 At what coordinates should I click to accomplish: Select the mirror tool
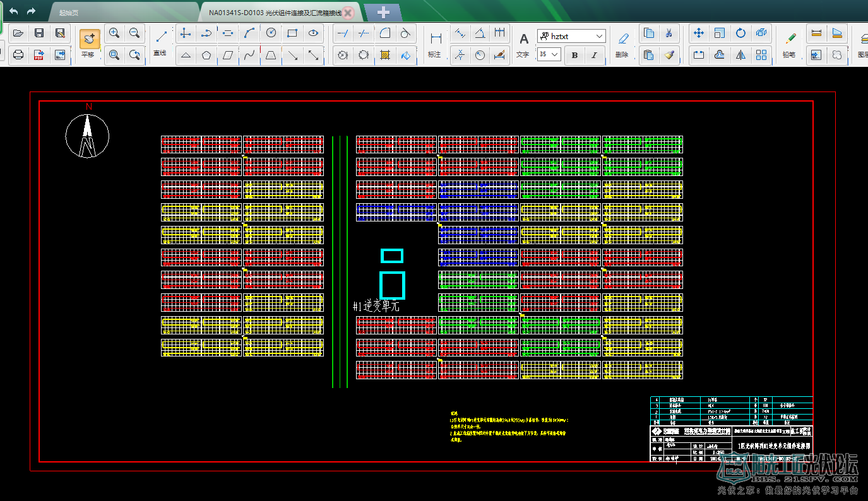click(x=740, y=55)
